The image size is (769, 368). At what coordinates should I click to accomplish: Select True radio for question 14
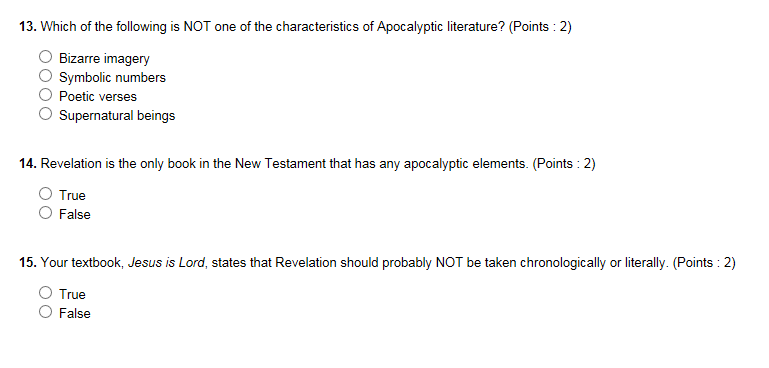[x=45, y=194]
